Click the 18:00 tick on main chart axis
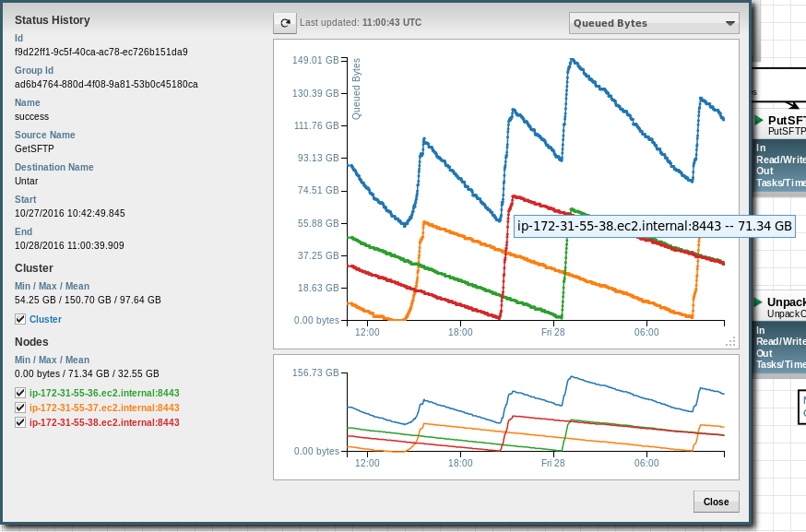Screen dimensions: 806x532 [x=459, y=332]
